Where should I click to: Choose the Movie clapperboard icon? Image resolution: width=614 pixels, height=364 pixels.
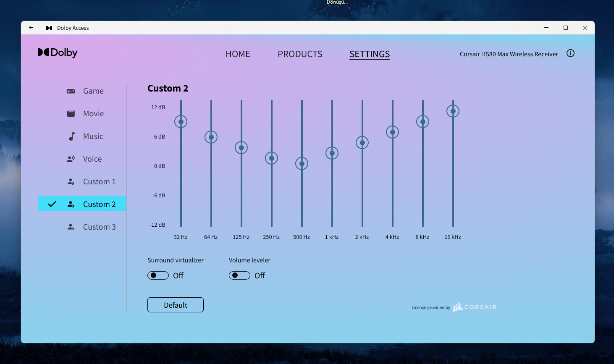71,114
